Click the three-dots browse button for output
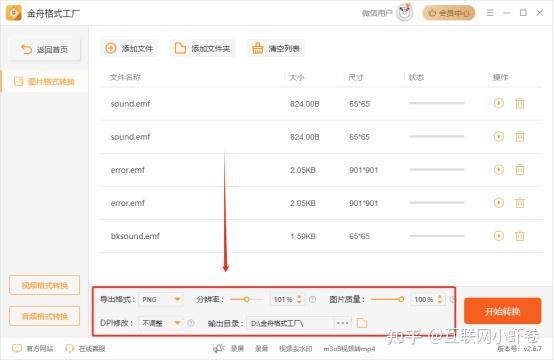The height and width of the screenshot is (360, 554). (x=342, y=323)
